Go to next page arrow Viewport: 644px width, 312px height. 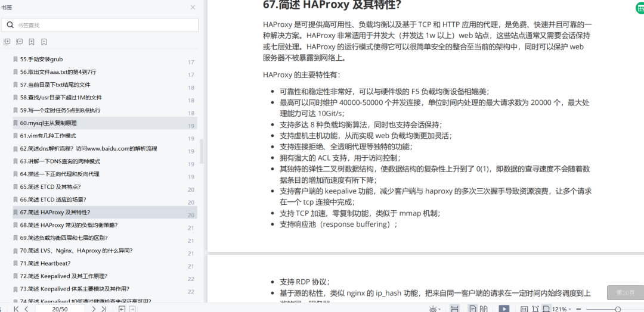click(94, 308)
